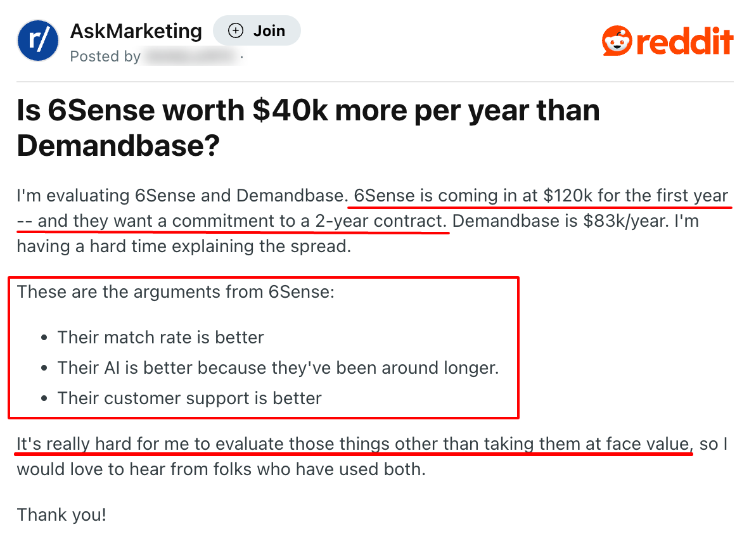749x560 pixels.
Task: Click the AskMarketing subreddit avatar icon
Action: click(38, 40)
